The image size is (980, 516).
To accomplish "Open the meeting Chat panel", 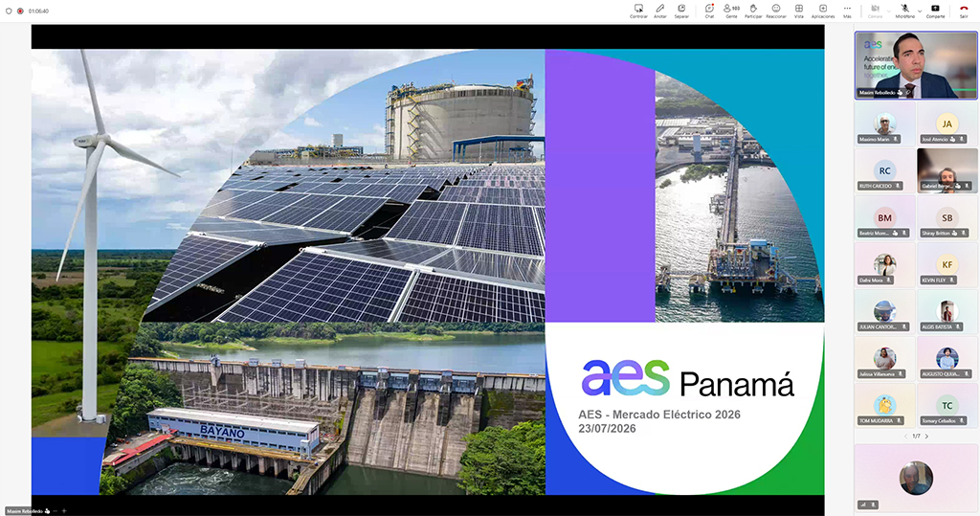I will [x=709, y=11].
